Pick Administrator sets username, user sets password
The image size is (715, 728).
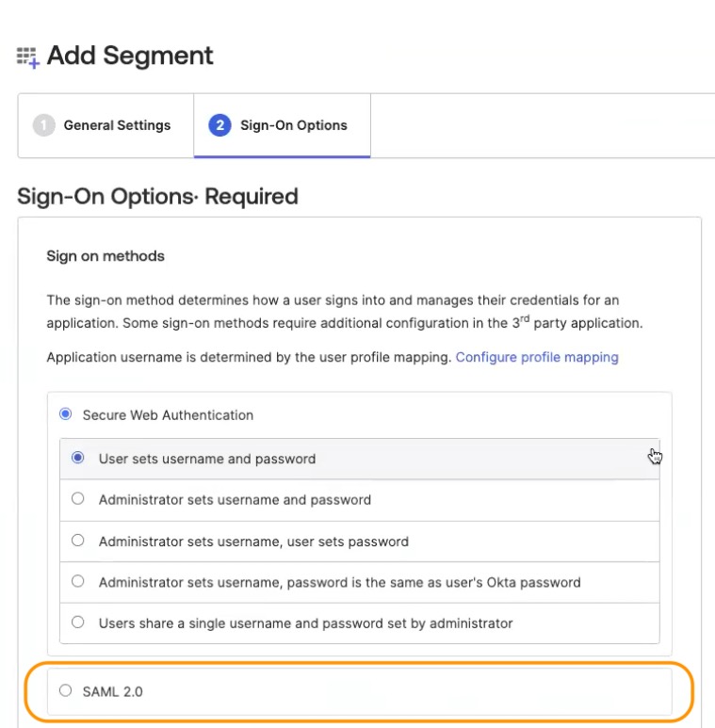point(78,542)
